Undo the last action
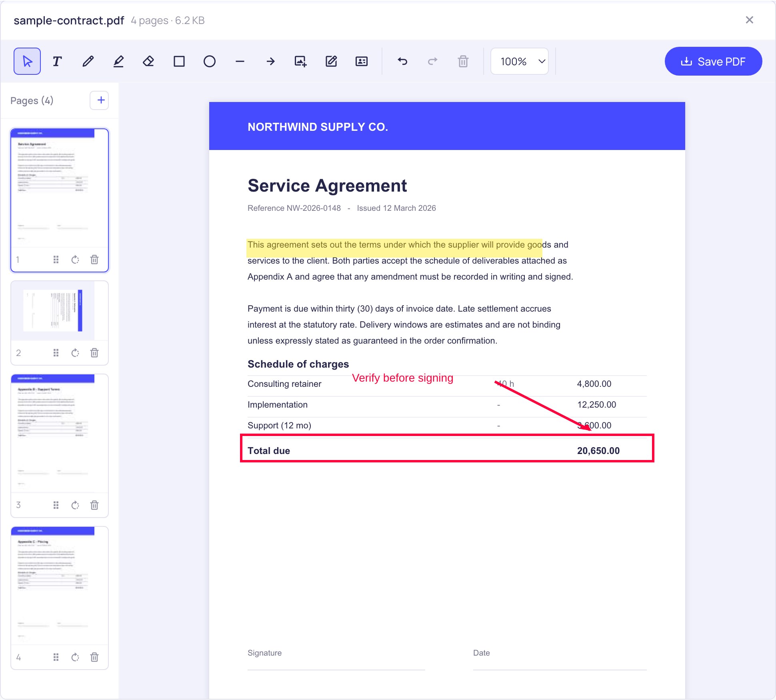This screenshot has height=700, width=776. click(x=402, y=61)
